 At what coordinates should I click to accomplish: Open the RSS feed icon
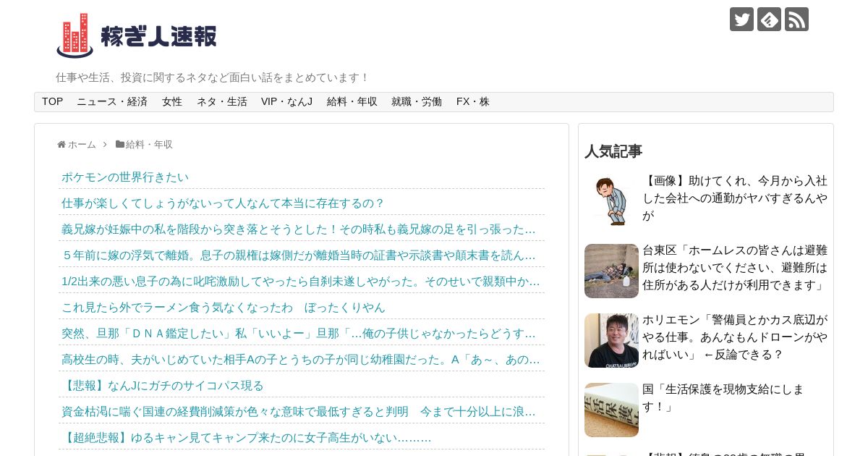796,20
